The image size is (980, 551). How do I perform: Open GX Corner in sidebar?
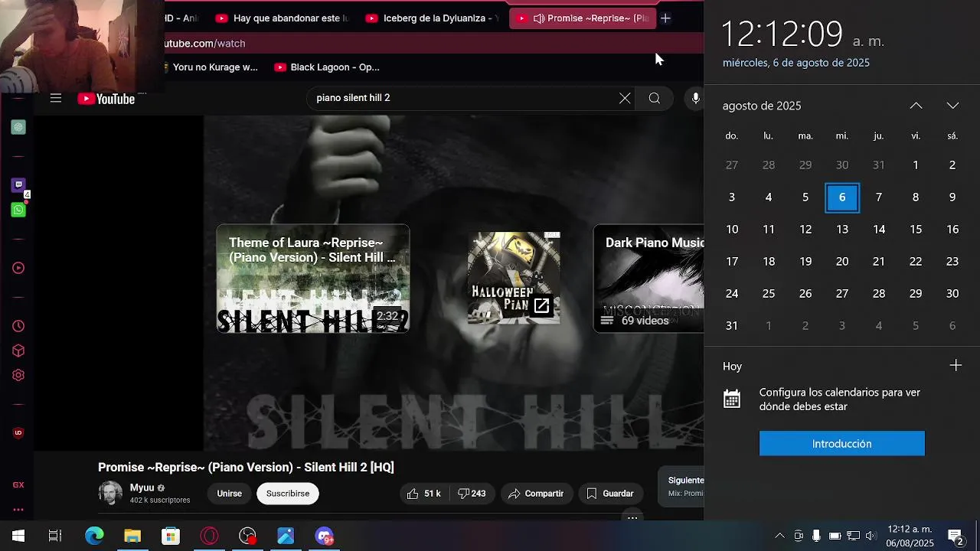[18, 485]
